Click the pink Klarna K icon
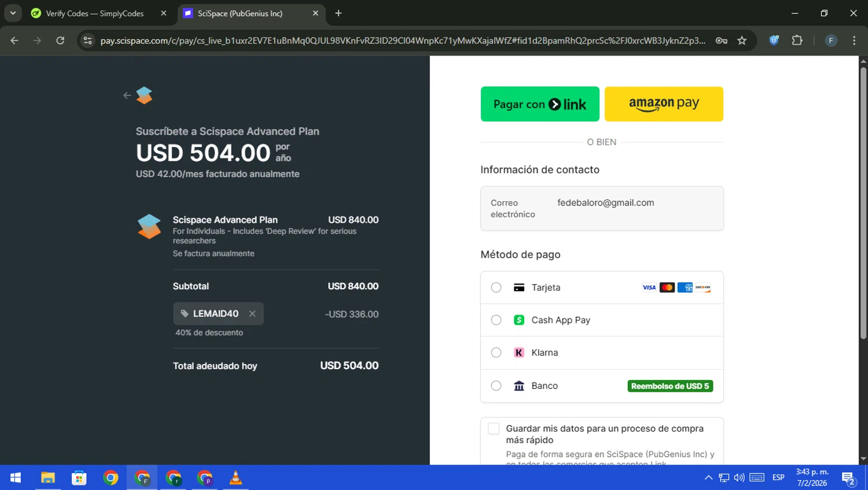868x490 pixels. pyautogui.click(x=519, y=353)
